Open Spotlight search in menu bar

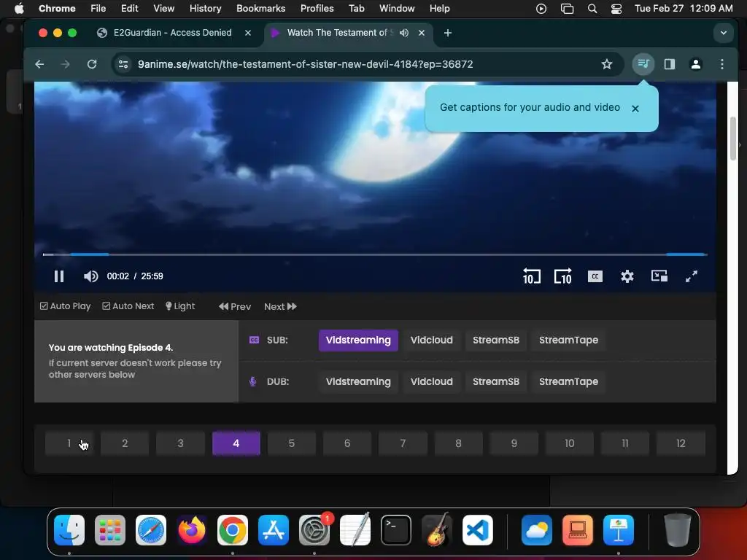click(x=592, y=9)
